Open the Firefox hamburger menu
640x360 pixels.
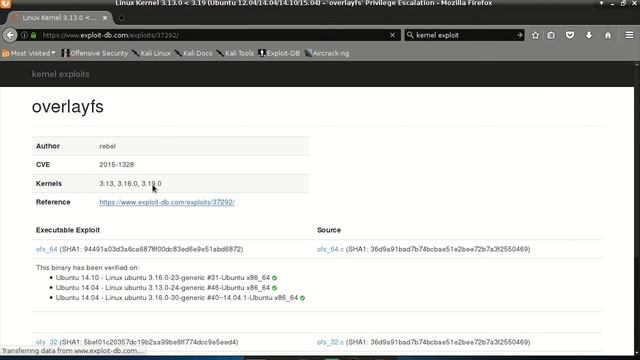click(x=629, y=36)
